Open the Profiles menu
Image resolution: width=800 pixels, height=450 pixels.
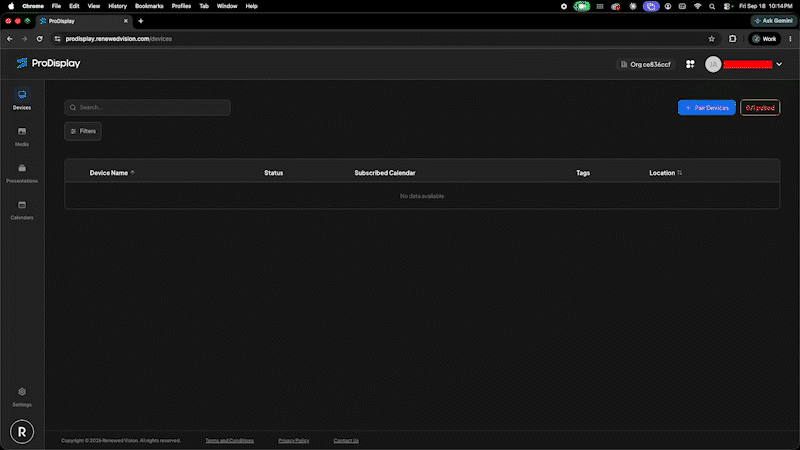(181, 6)
